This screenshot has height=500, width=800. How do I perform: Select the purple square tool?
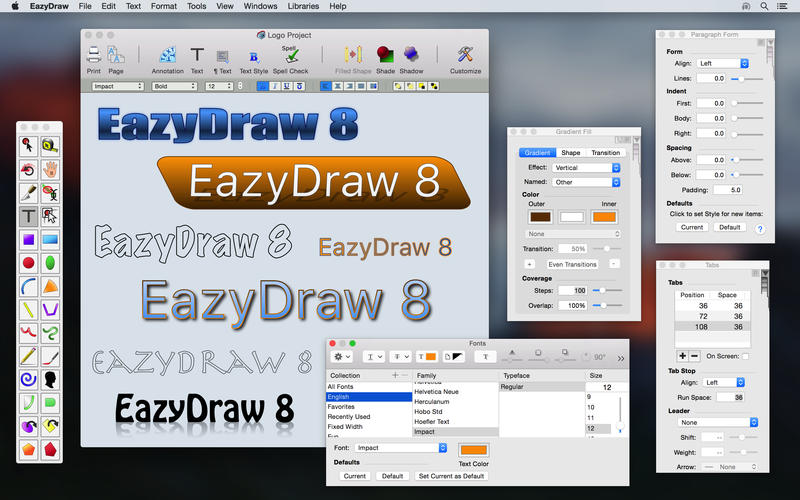coord(29,239)
